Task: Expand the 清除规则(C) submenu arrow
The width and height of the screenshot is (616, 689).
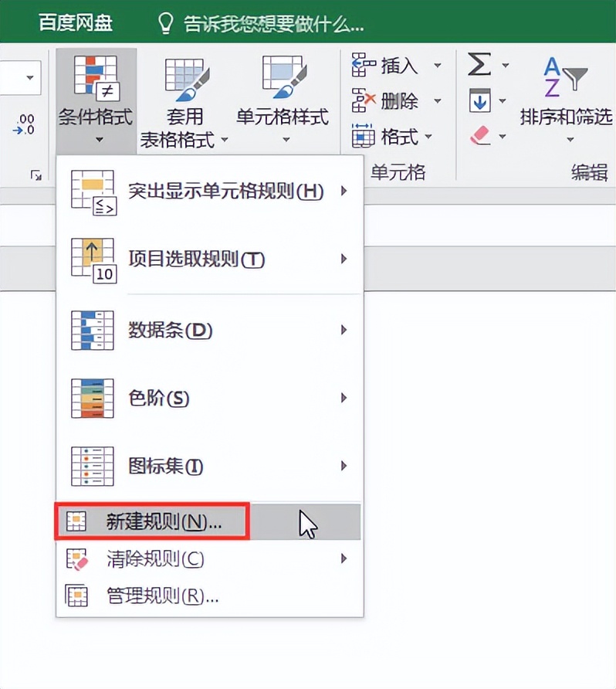Action: (x=344, y=558)
